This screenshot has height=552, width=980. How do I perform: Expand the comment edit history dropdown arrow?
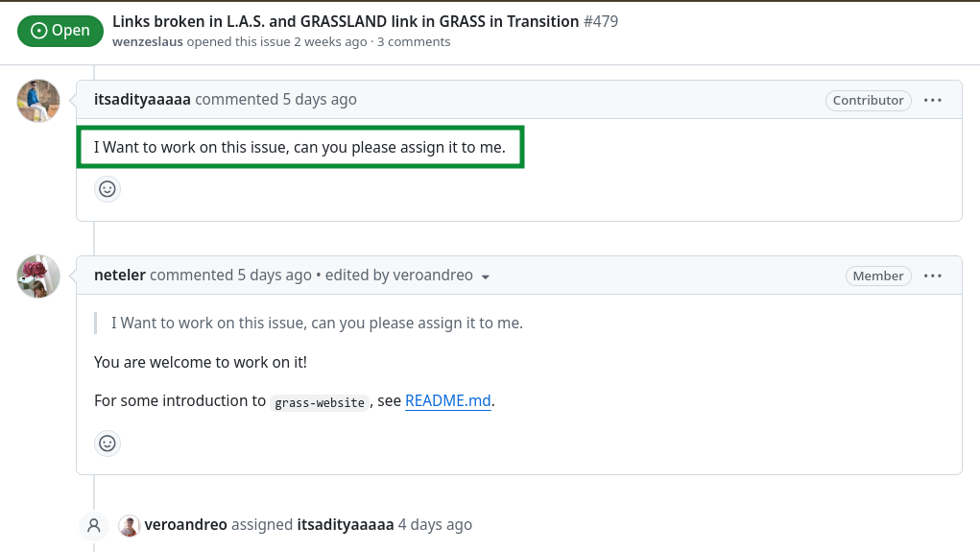[486, 276]
